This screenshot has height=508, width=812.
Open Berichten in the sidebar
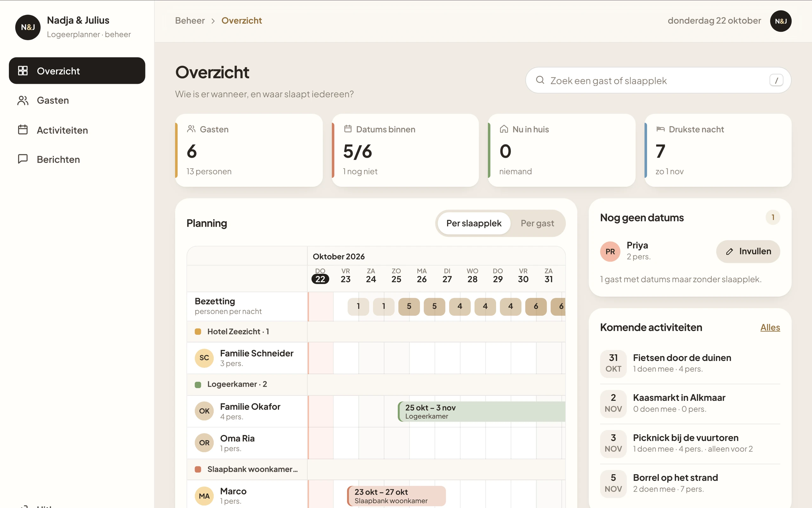(x=77, y=159)
